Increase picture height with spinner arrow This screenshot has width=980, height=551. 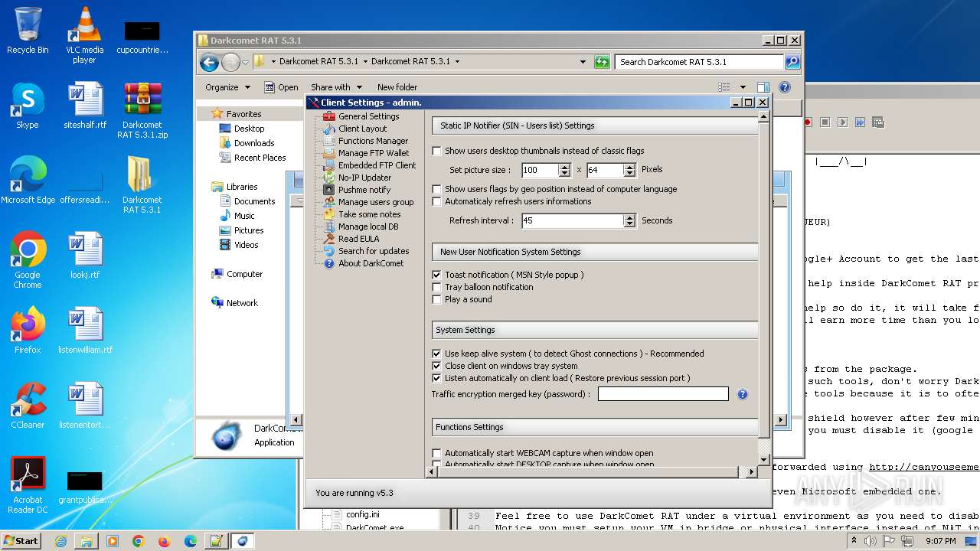(629, 167)
